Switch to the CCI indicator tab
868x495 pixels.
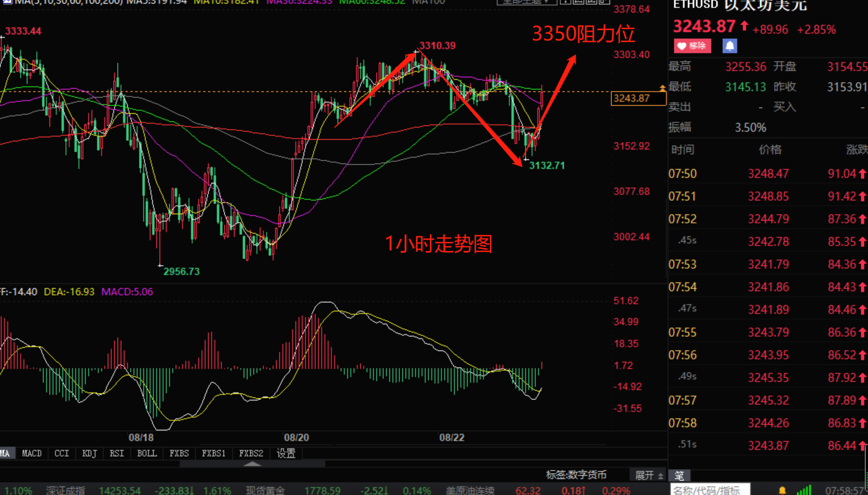61,453
